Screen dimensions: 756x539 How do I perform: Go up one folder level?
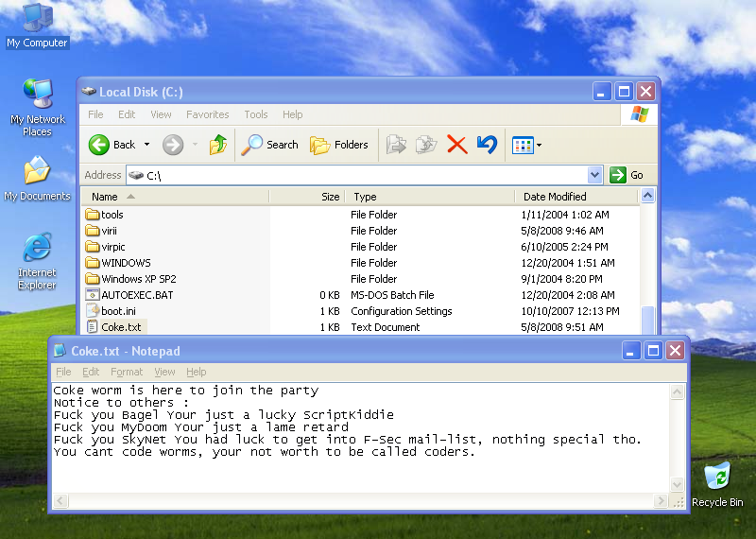(218, 145)
